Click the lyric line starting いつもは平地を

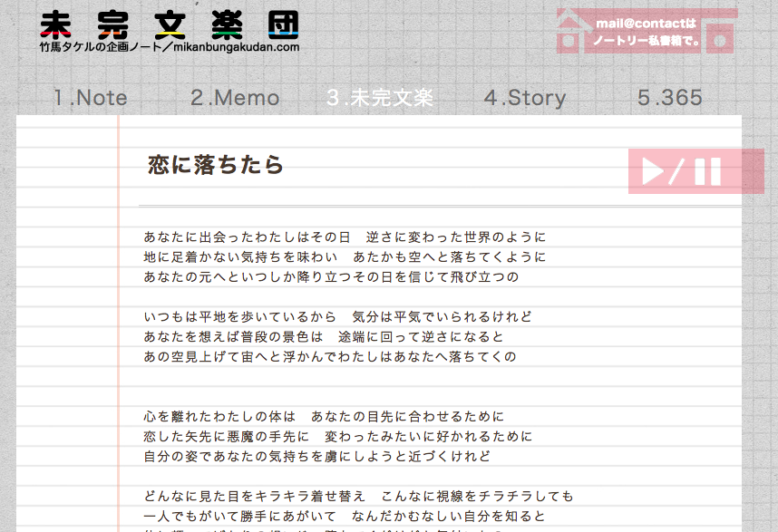[337, 317]
